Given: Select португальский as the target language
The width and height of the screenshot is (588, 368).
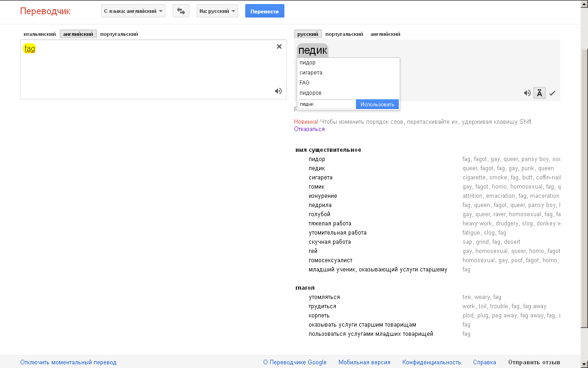Looking at the screenshot, I should tap(344, 34).
